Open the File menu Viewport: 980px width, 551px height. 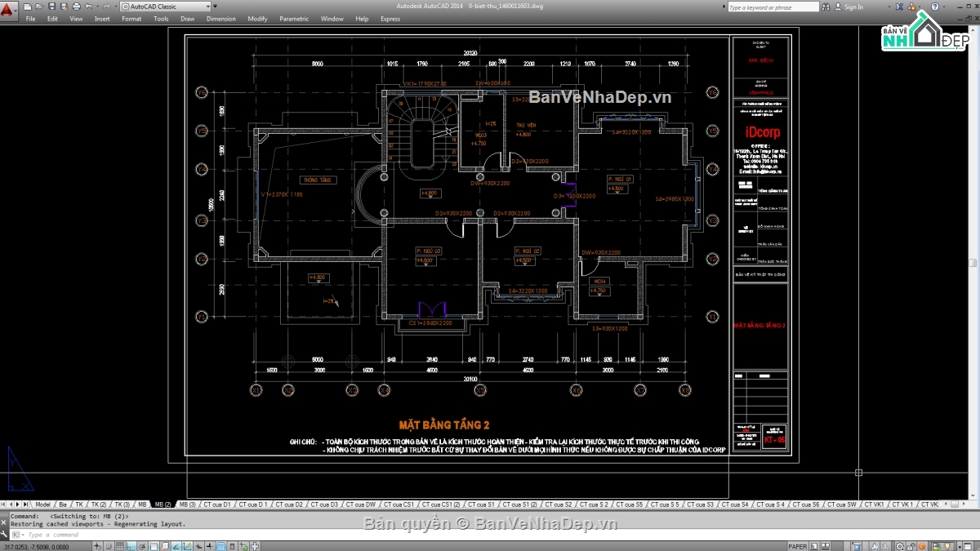[30, 19]
